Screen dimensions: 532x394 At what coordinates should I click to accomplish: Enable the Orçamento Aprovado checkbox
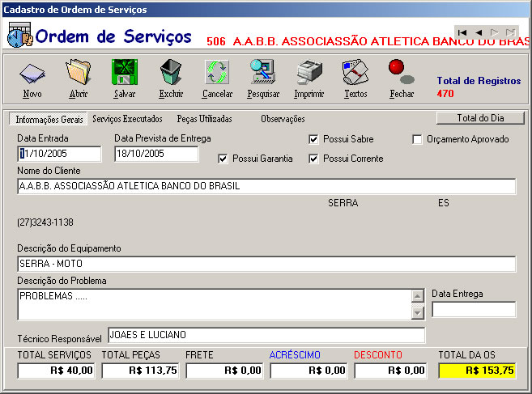pos(417,139)
